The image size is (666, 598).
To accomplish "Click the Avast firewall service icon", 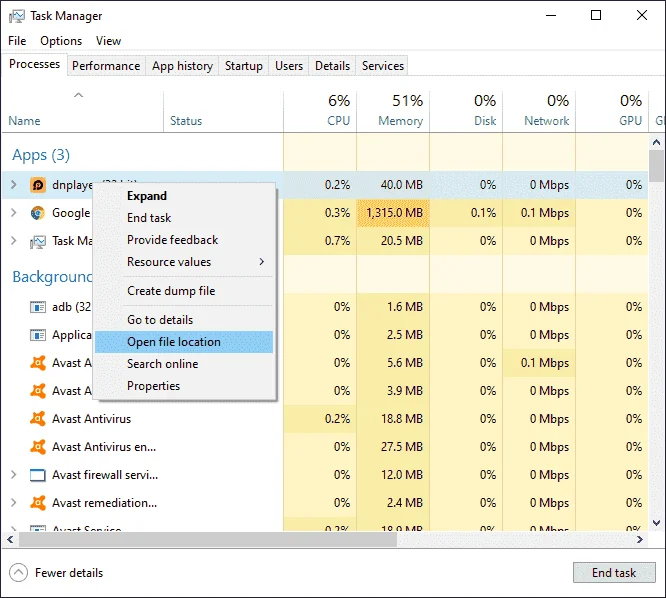I will 38,475.
